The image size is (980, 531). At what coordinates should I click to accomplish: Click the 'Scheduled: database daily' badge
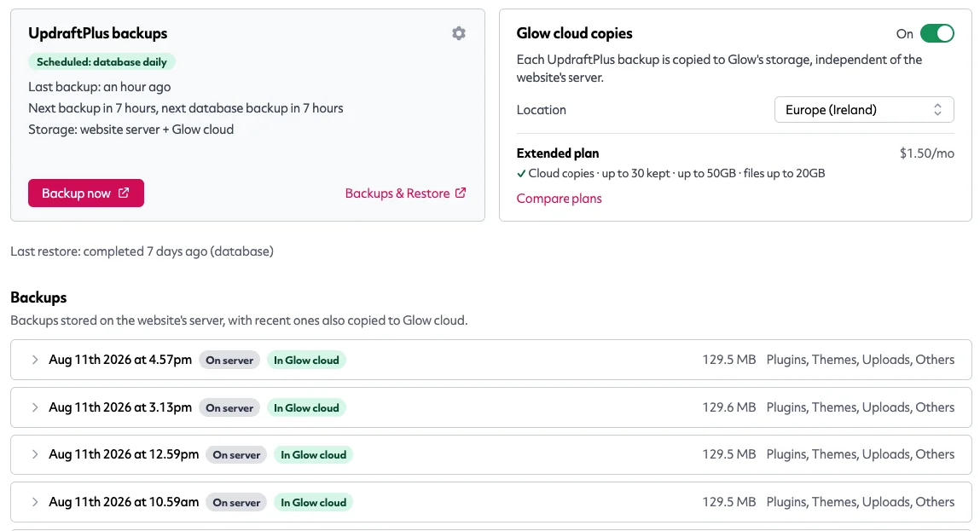(101, 62)
